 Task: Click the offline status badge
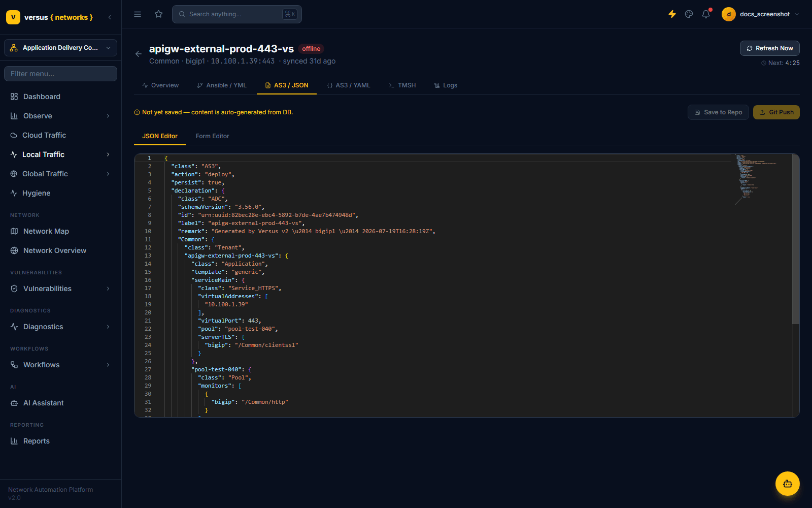click(x=311, y=49)
